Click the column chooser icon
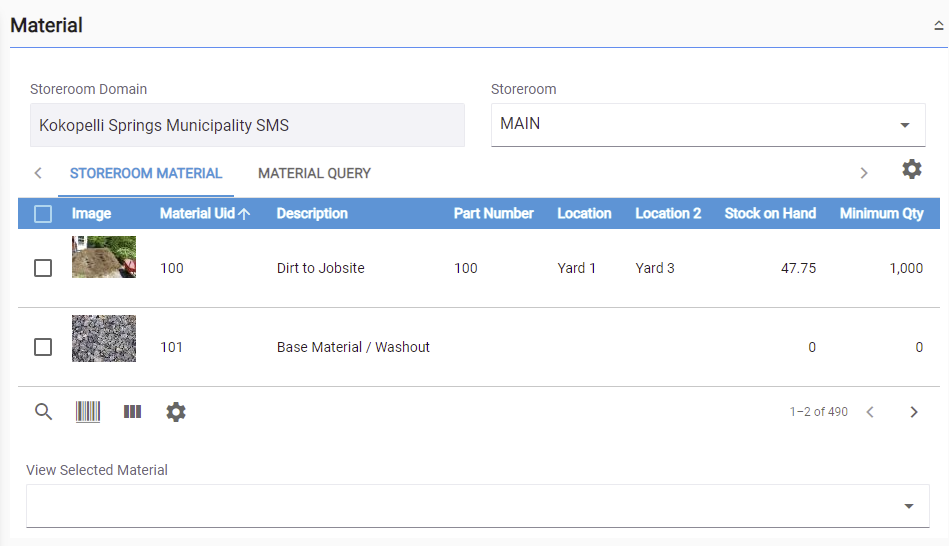The height and width of the screenshot is (546, 949). click(x=132, y=412)
